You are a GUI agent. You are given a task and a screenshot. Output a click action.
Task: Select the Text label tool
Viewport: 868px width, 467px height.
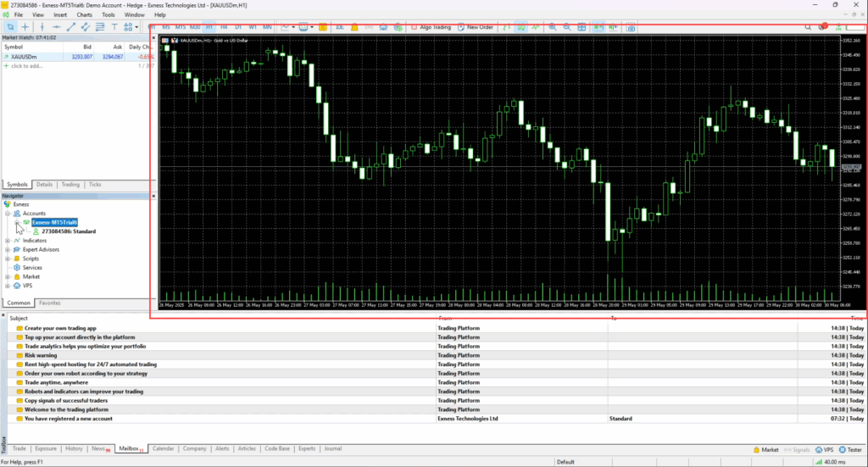click(114, 27)
